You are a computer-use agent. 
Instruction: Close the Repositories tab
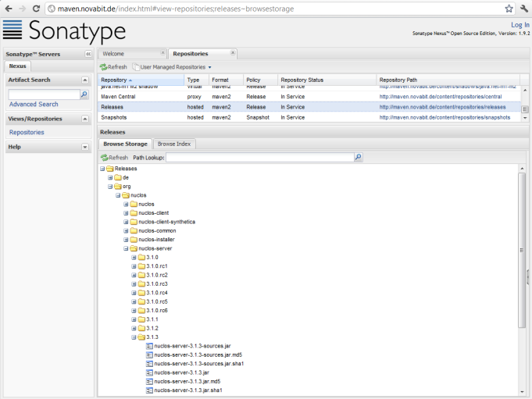[x=233, y=52]
